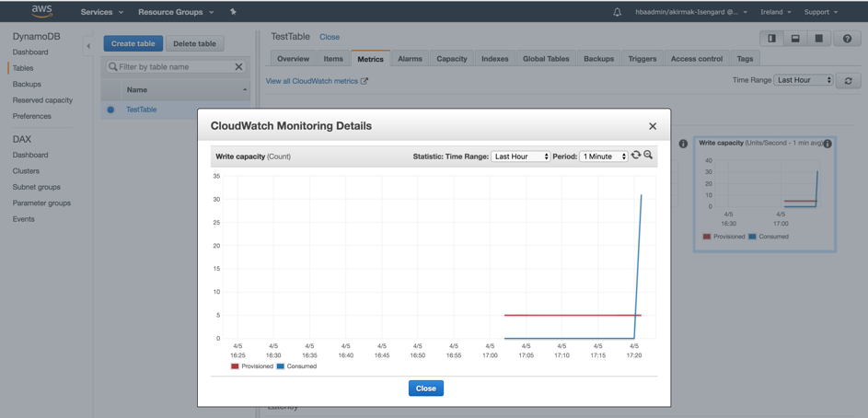Image resolution: width=868 pixels, height=418 pixels.
Task: Switch to the Alarms tab
Action: (410, 59)
